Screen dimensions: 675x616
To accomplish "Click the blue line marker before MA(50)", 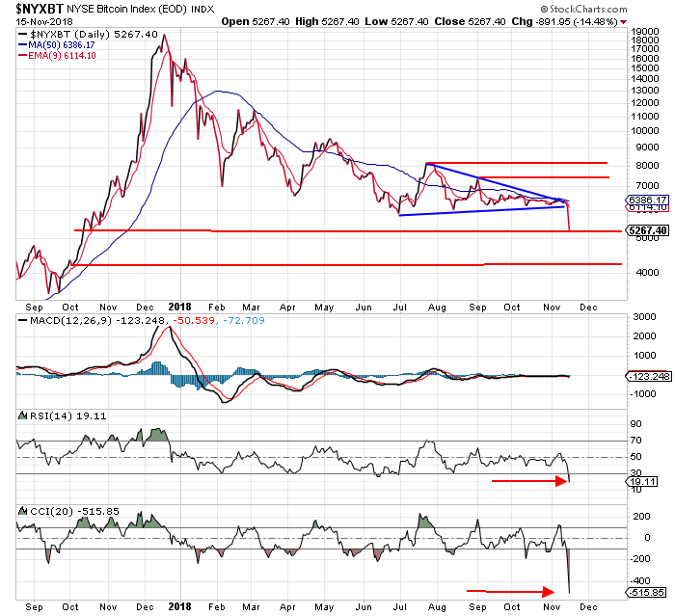I will coord(23,44).
